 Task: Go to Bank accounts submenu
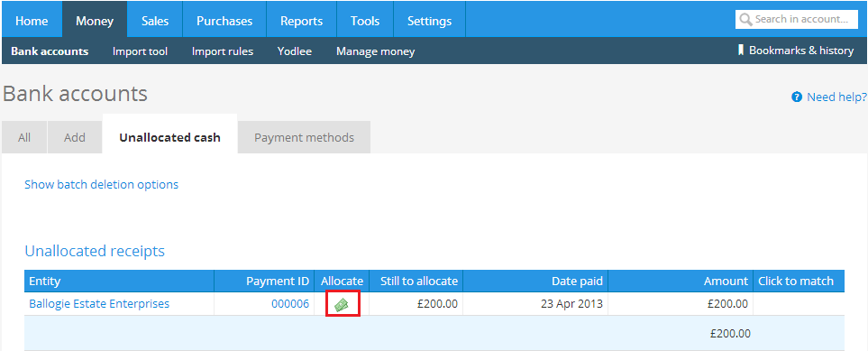click(50, 51)
